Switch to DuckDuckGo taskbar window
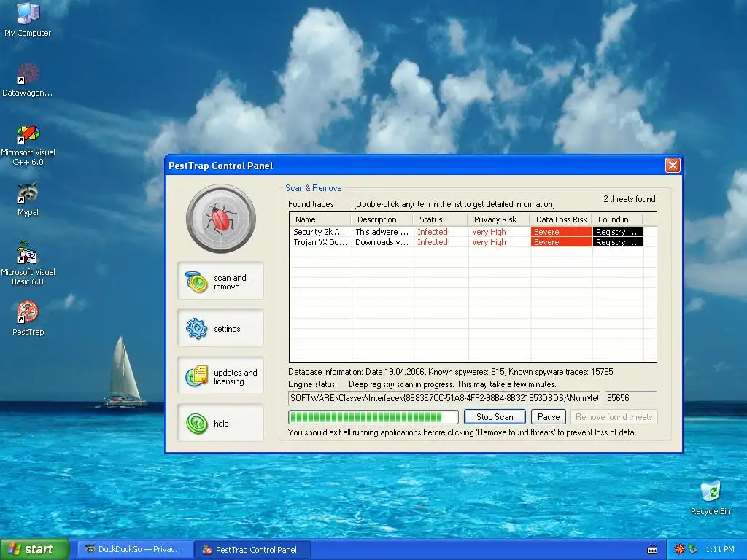This screenshot has width=747, height=560. click(x=135, y=549)
